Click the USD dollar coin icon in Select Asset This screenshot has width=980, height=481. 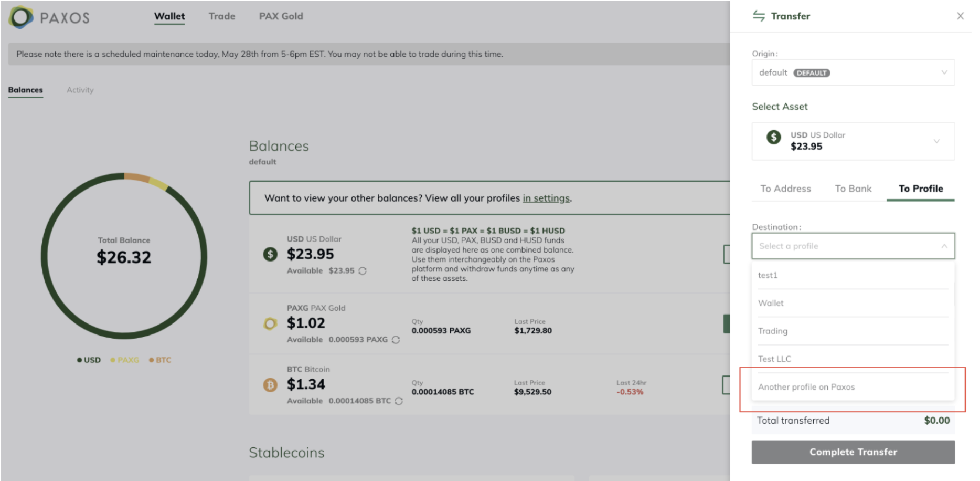click(x=773, y=138)
